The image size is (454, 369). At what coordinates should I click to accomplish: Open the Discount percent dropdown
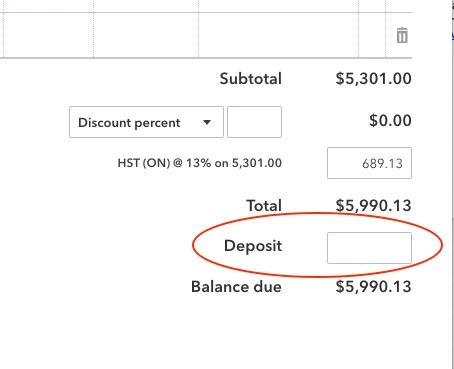point(146,122)
